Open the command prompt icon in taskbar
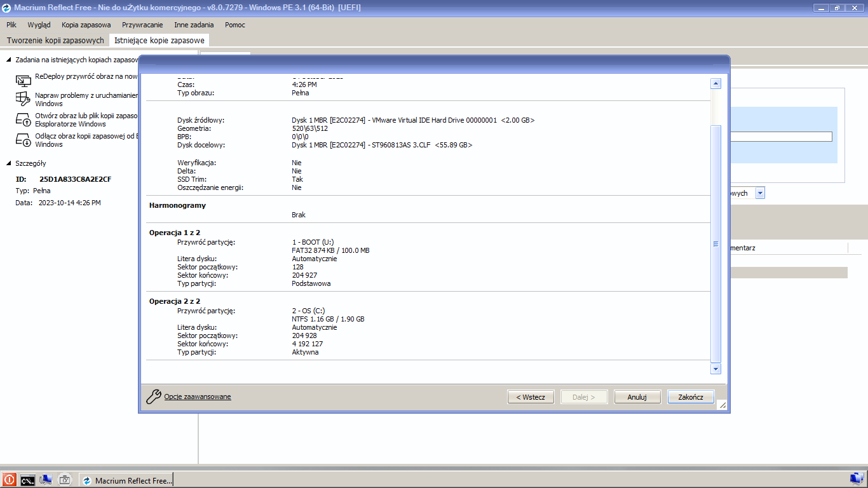Screen dimensions: 868x488 click(27, 480)
